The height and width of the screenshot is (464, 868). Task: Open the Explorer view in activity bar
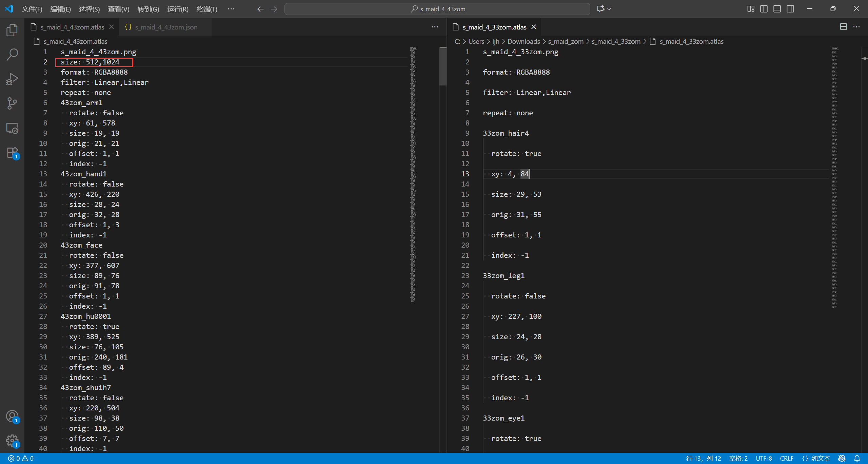tap(12, 30)
